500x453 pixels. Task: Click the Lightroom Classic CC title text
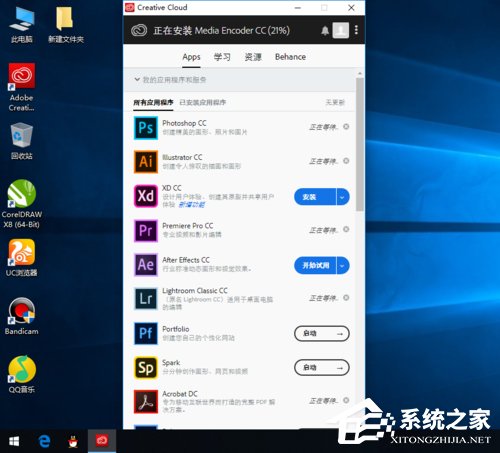(195, 291)
